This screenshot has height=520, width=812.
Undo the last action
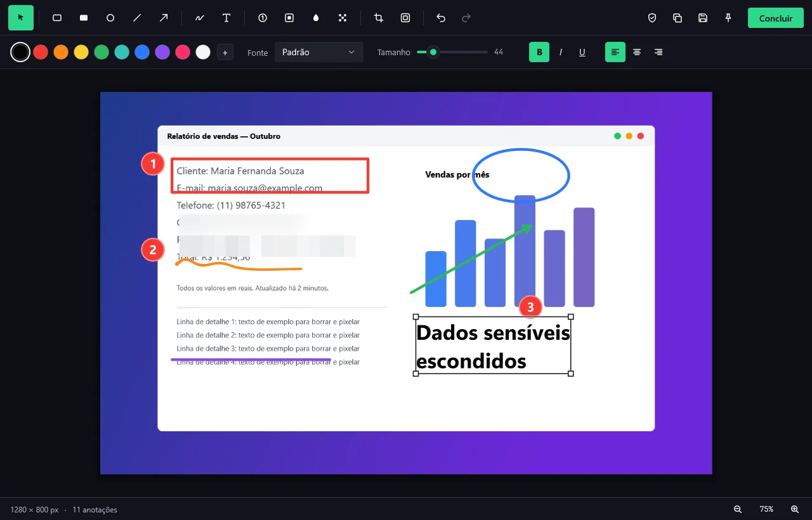(x=441, y=18)
